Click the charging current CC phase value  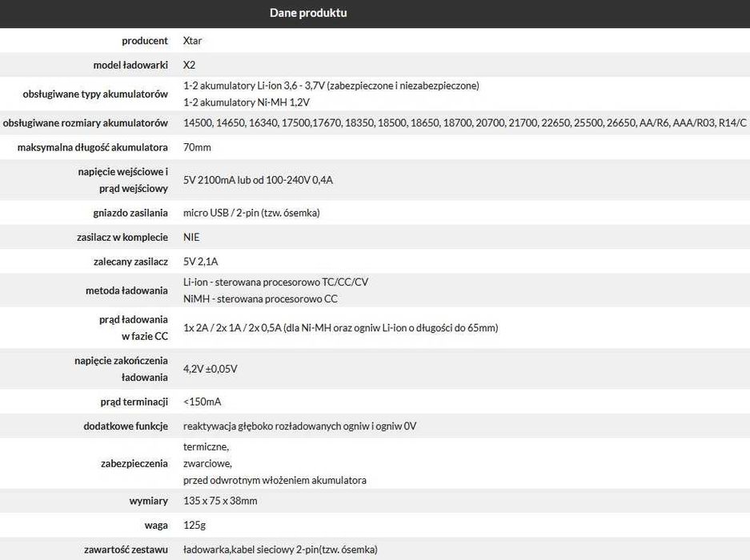coord(340,328)
